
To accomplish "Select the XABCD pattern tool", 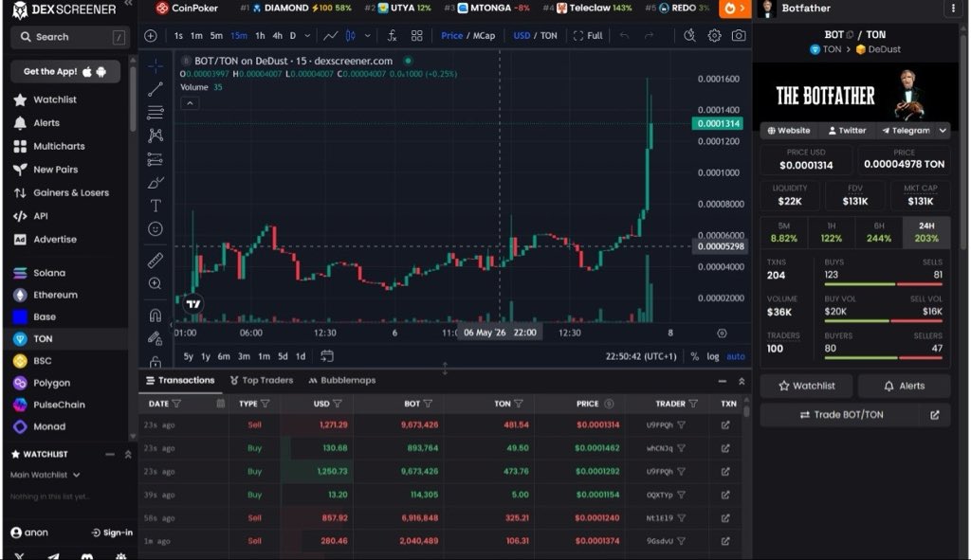I will click(x=155, y=135).
